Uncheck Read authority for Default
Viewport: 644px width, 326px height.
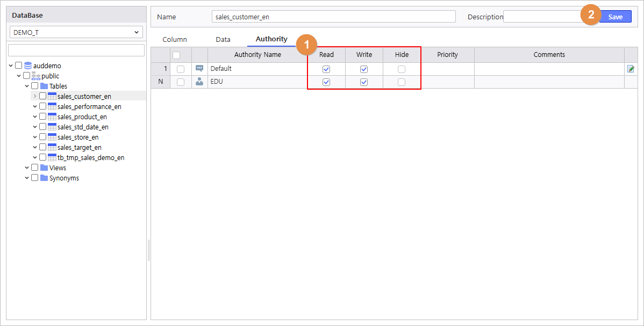(326, 69)
